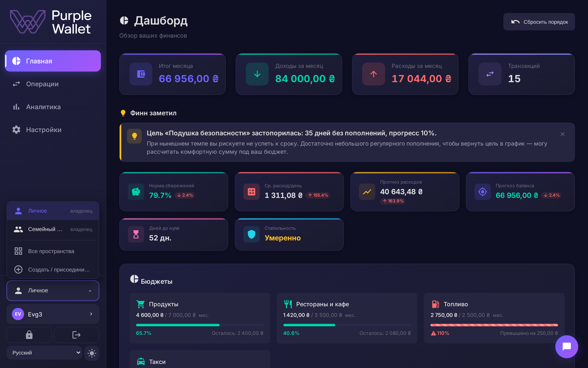
Task: Open the chat bubble assistant button
Action: pyautogui.click(x=567, y=347)
